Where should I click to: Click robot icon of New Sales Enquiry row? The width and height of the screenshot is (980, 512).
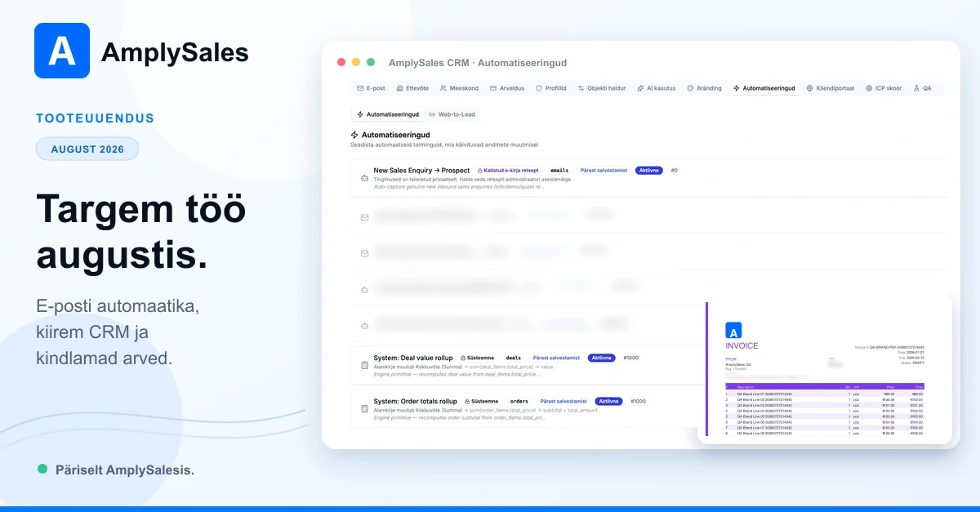click(364, 177)
